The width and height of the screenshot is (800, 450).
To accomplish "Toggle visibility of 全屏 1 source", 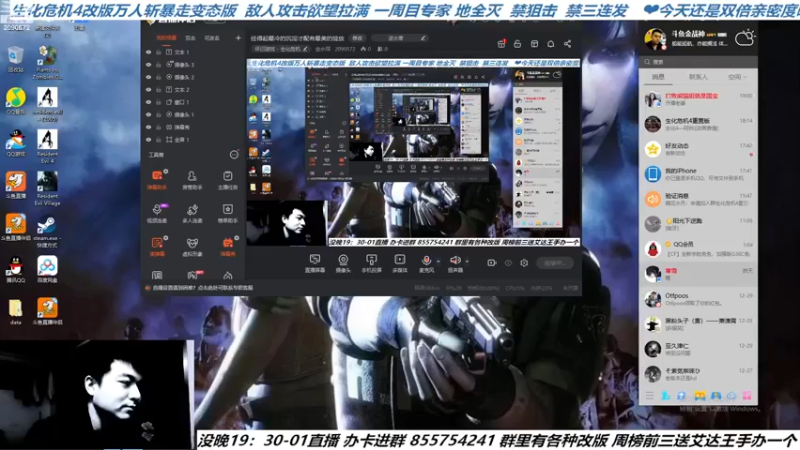I will [148, 140].
